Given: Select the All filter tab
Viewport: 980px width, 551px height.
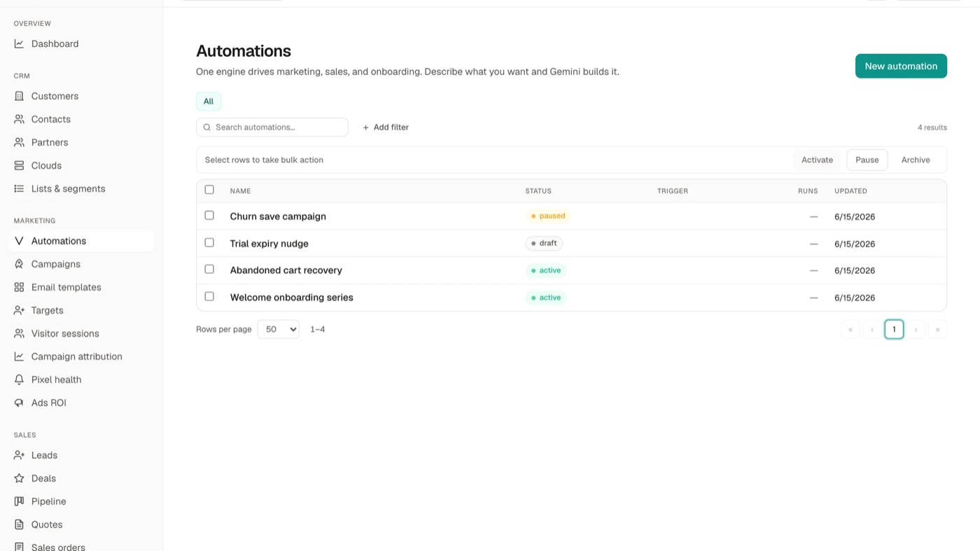Looking at the screenshot, I should pos(209,102).
